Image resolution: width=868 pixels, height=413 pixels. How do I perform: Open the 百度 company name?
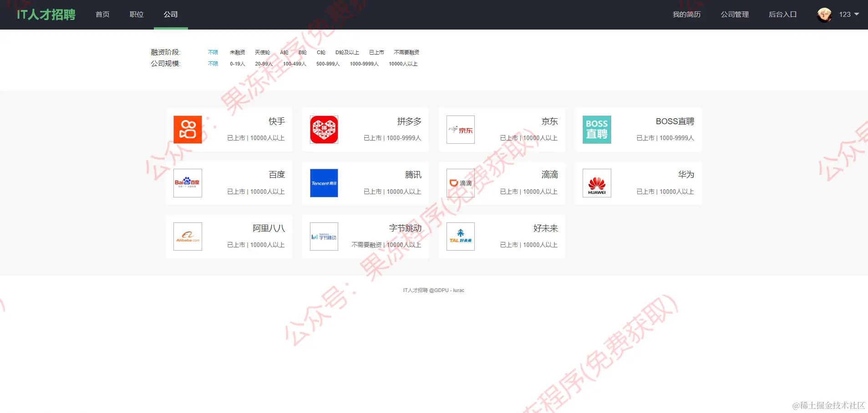[x=277, y=175]
